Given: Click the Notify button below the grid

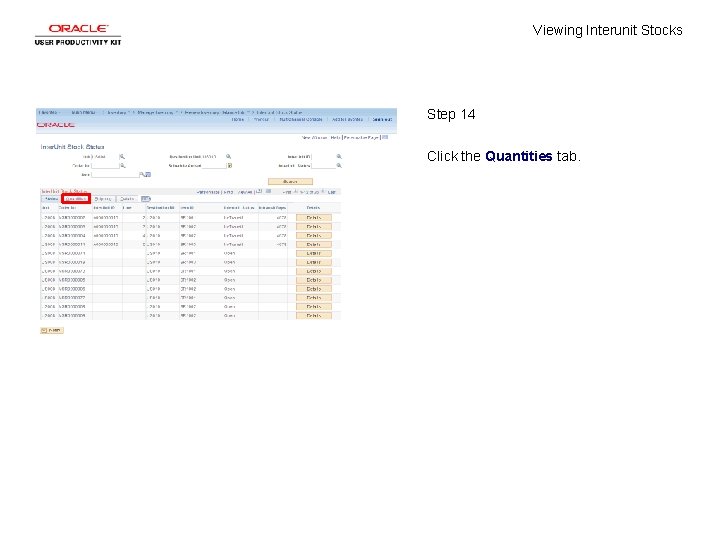Looking at the screenshot, I should [52, 330].
